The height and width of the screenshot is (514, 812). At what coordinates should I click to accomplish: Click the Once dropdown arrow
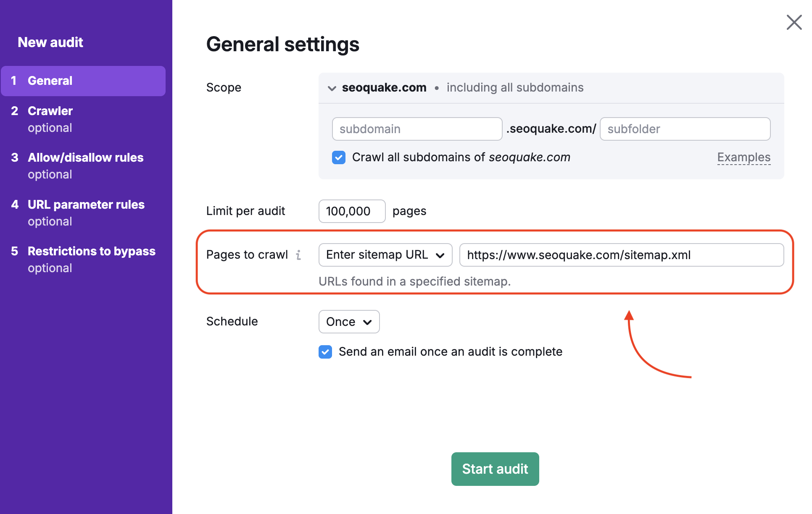coord(366,322)
